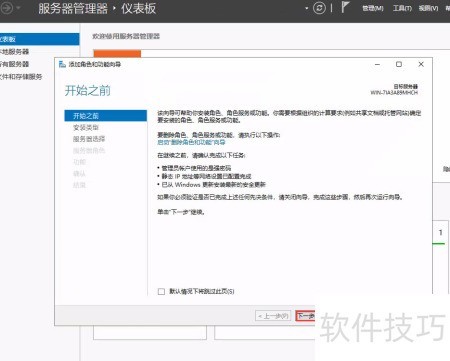Click the 欢迎使用服务器管理器 heading text
450x361 pixels.
click(126, 36)
